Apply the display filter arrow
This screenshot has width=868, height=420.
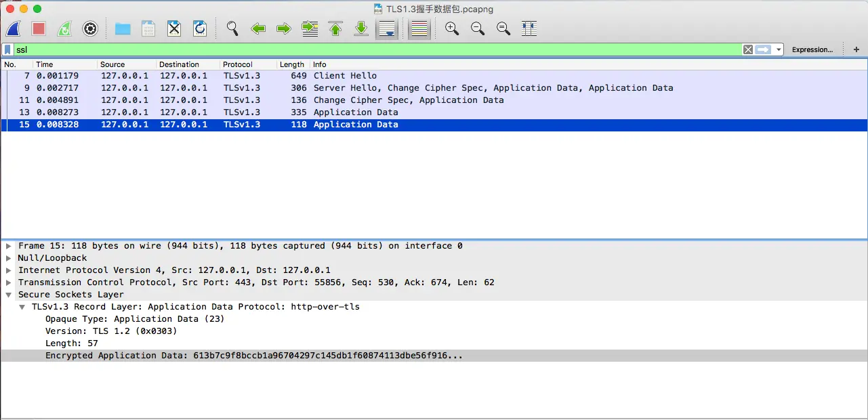(x=763, y=49)
